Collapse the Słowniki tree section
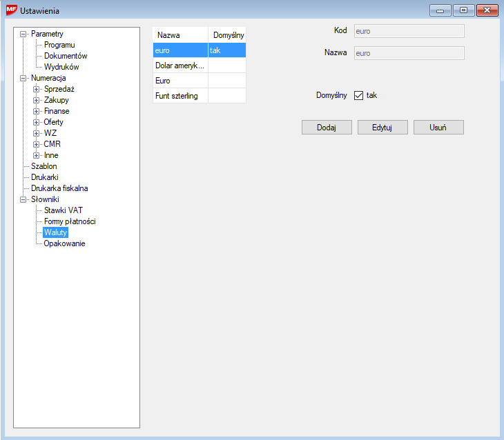504x440 pixels. [x=24, y=199]
